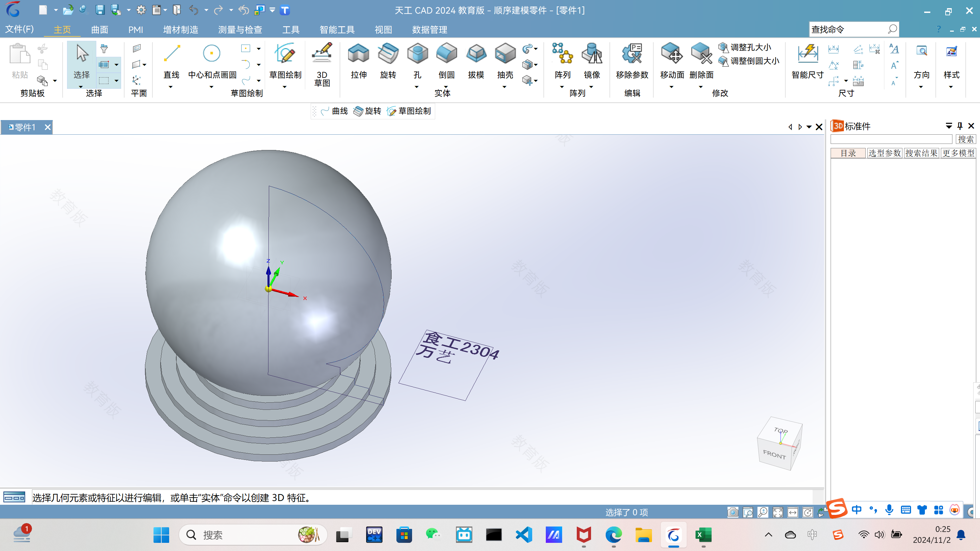Click the 选择 select arrow tool

point(81,61)
